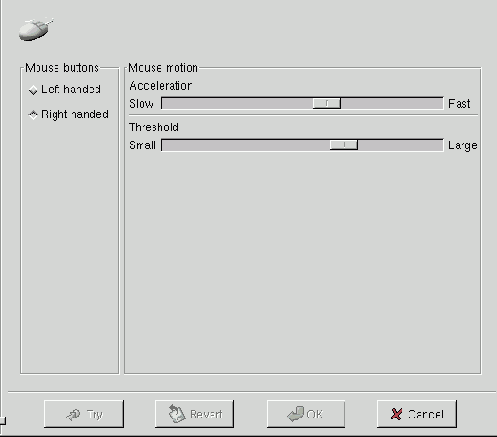Screen dimensions: 497x437
Task: Click the Acceleration slider handle
Action: (327, 103)
